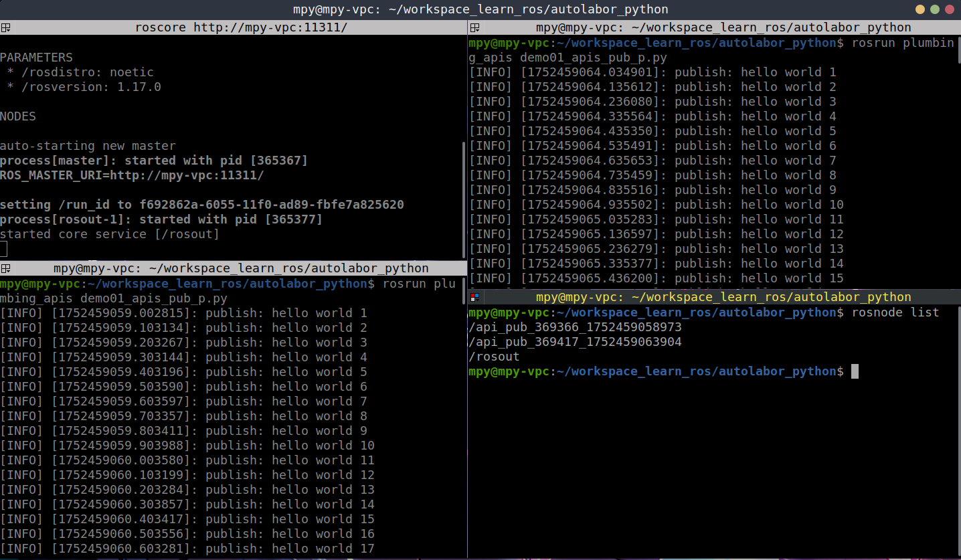Click the grouping icon of the roscore pane
The height and width of the screenshot is (560, 961).
5,28
